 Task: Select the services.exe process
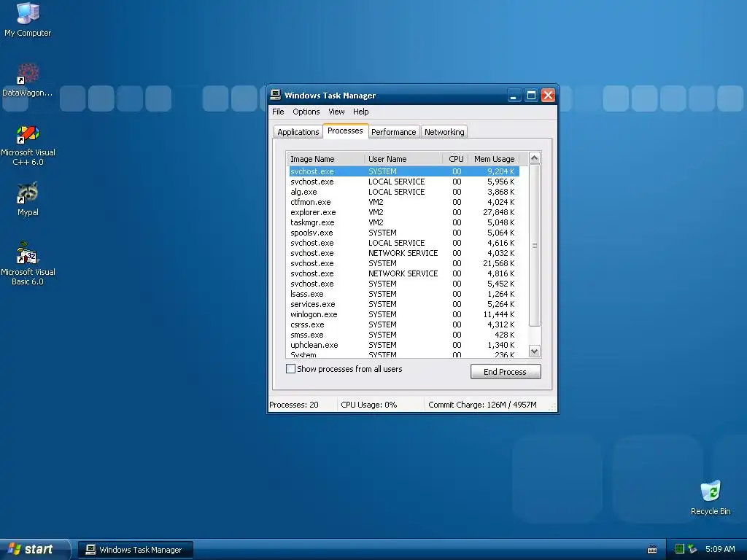pyautogui.click(x=404, y=304)
